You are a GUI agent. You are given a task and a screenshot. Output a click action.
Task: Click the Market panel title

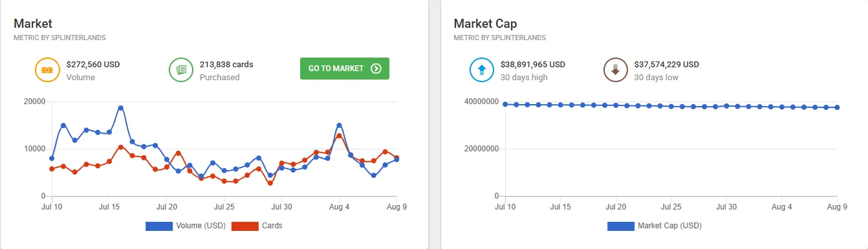tap(33, 24)
